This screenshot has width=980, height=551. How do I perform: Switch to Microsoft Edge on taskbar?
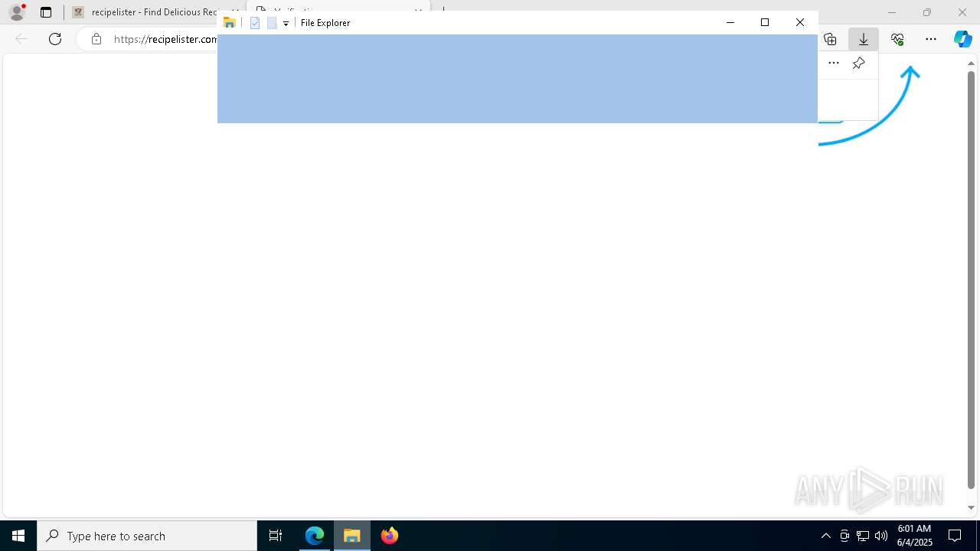[315, 536]
